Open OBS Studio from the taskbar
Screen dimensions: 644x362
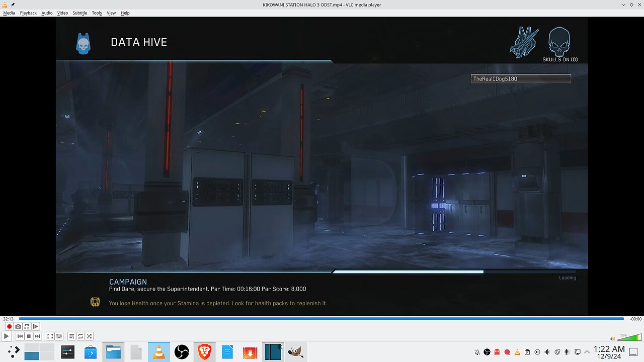(182, 351)
